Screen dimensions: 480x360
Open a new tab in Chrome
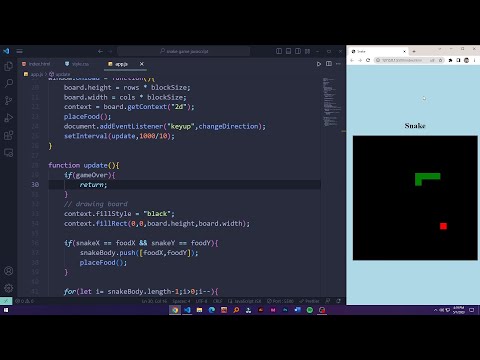click(414, 51)
